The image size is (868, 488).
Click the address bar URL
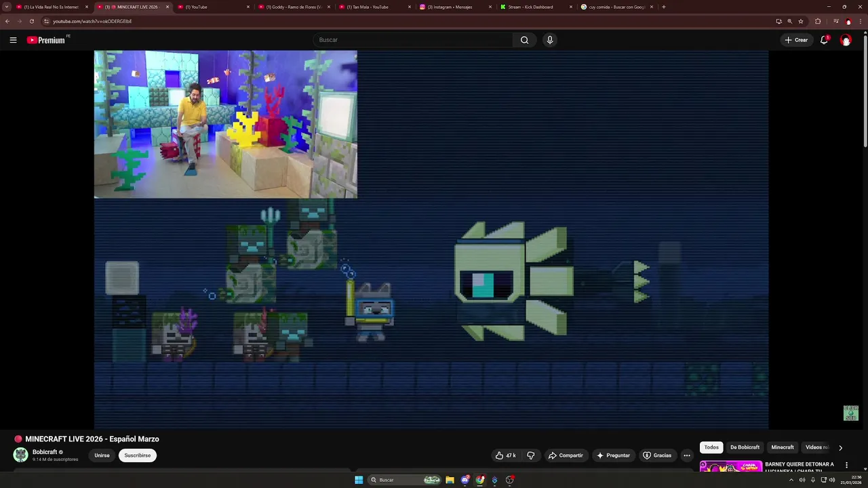(x=92, y=21)
